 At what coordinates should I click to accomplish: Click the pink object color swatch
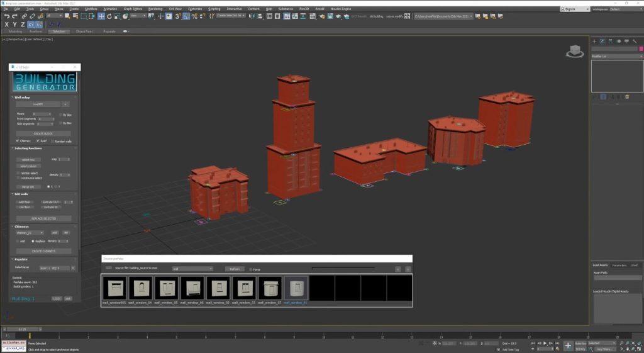641,49
